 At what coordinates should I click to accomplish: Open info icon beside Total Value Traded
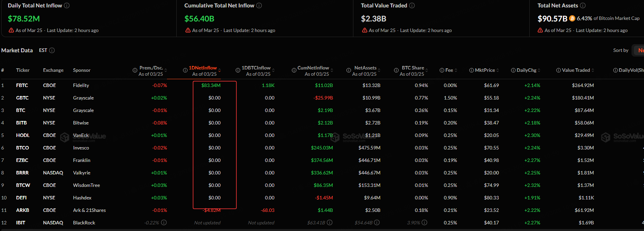click(412, 5)
